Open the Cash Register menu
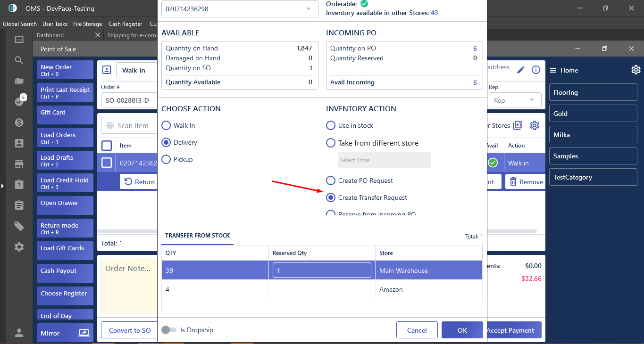The width and height of the screenshot is (644, 344). coord(125,24)
